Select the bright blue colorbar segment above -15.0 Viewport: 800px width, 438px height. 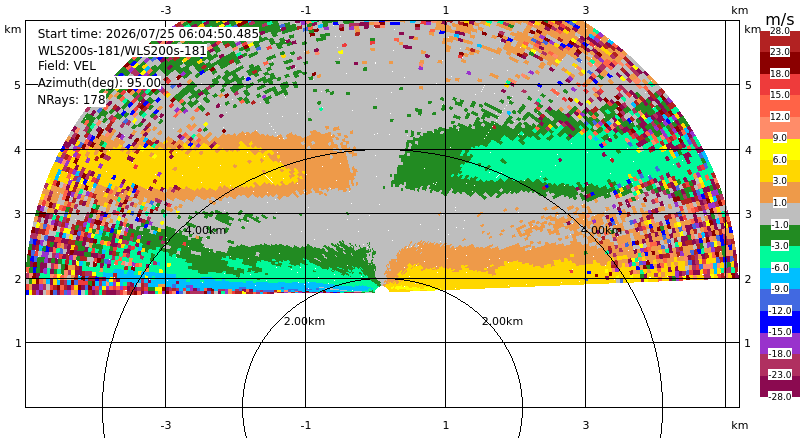point(780,322)
